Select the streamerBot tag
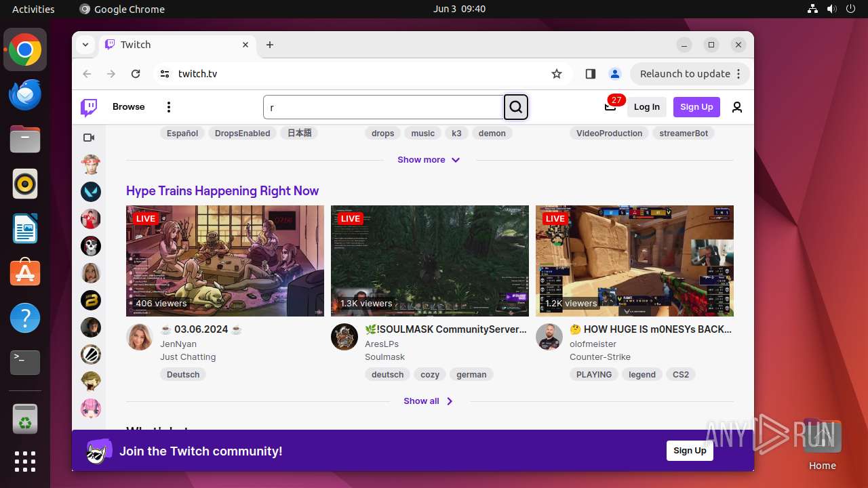The width and height of the screenshot is (868, 488). click(684, 134)
